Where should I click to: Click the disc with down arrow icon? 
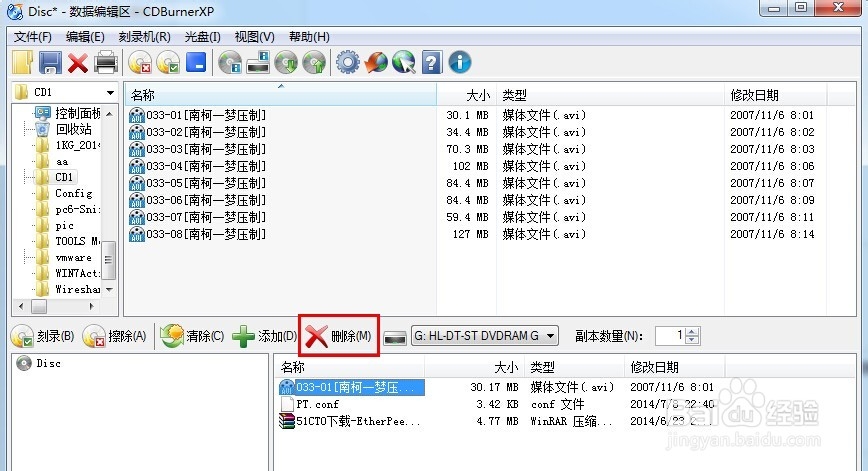[x=286, y=63]
